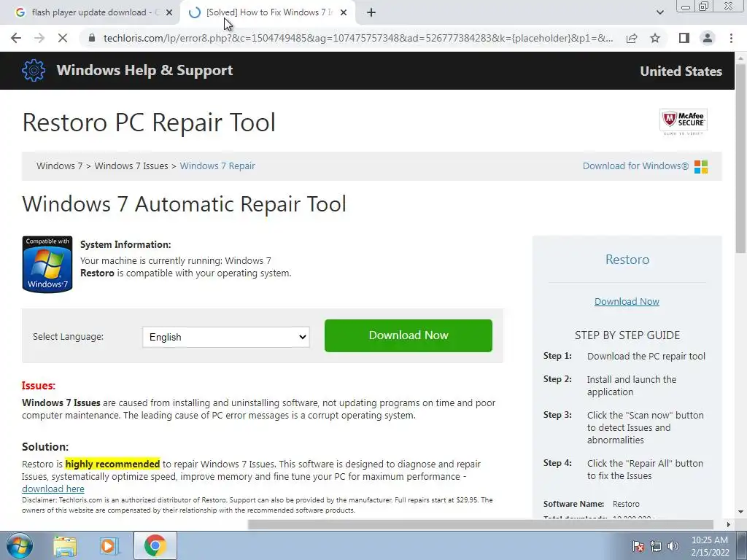Viewport: 747px width, 560px height.
Task: Share this page via share icon
Action: point(632,38)
